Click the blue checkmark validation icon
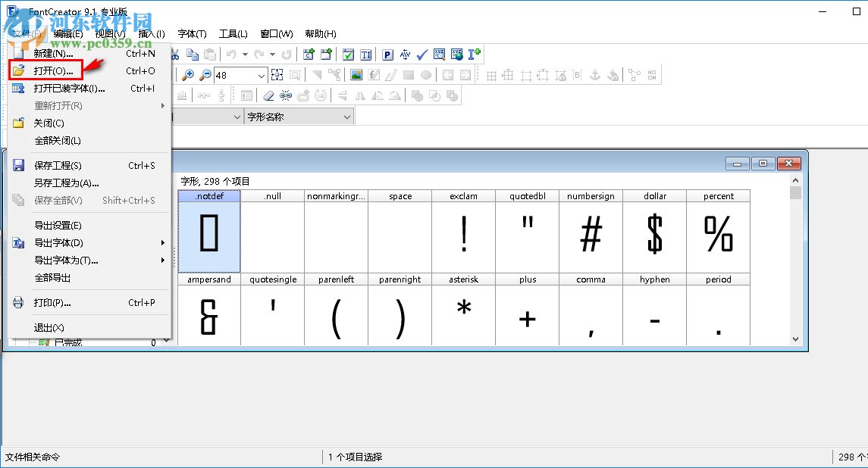 coord(422,55)
